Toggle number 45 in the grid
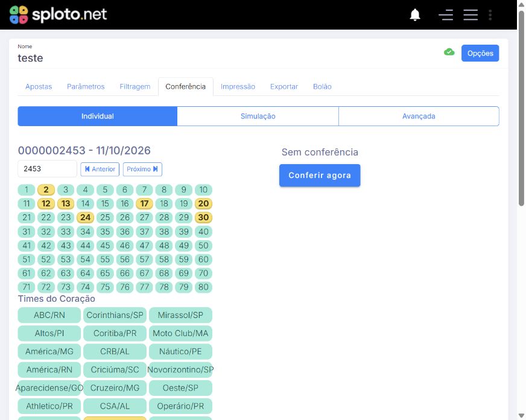 coord(105,246)
